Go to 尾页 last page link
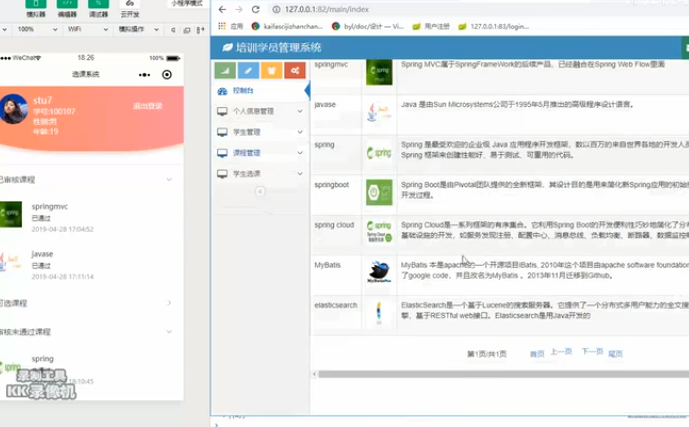Viewport: 689px width, 427px height. pos(615,354)
